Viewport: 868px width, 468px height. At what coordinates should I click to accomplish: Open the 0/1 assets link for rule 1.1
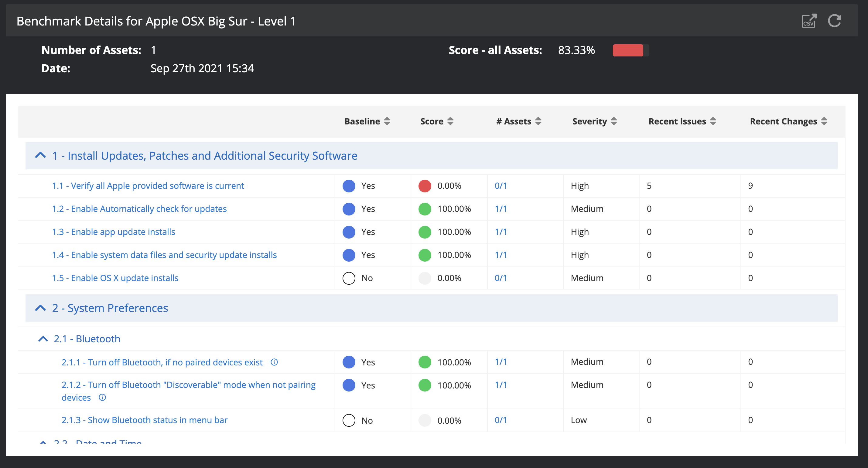[501, 186]
